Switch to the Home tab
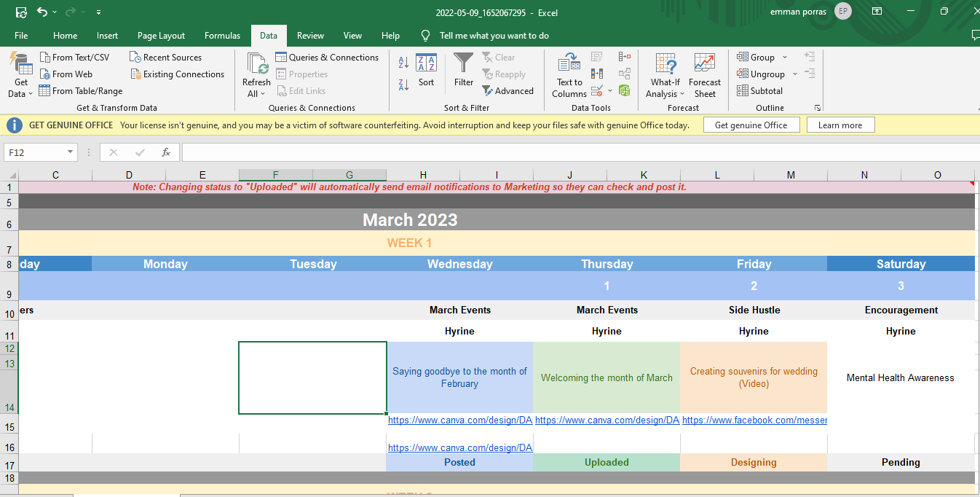The width and height of the screenshot is (980, 497). (65, 35)
